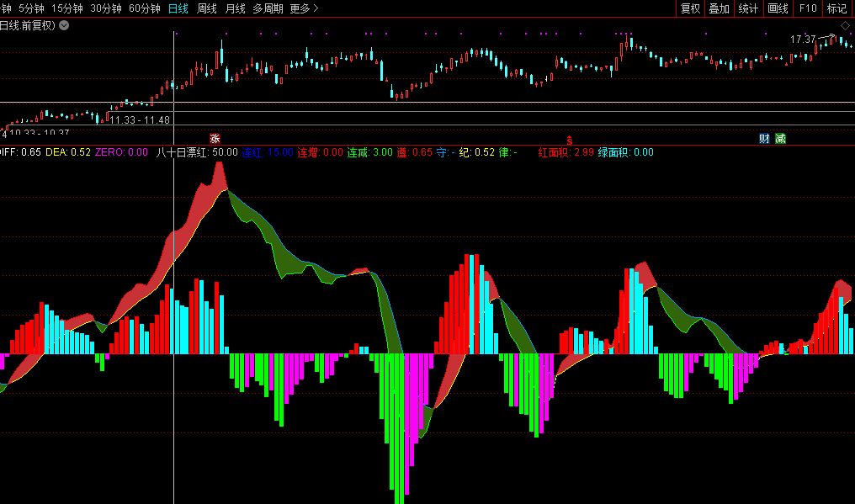Activate the 画线 drawing tool button
Viewport: 855px width, 504px height.
pos(778,8)
